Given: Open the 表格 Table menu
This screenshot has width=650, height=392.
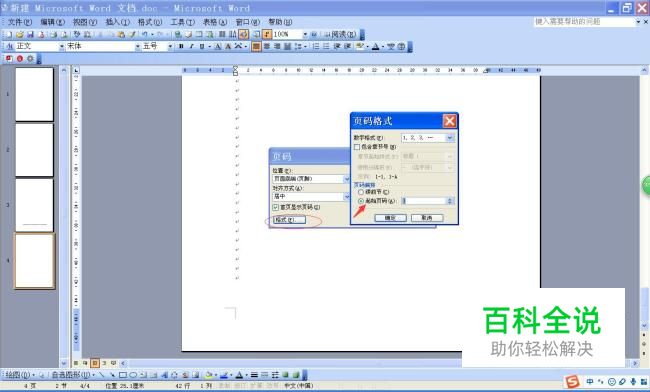Looking at the screenshot, I should click(x=215, y=22).
